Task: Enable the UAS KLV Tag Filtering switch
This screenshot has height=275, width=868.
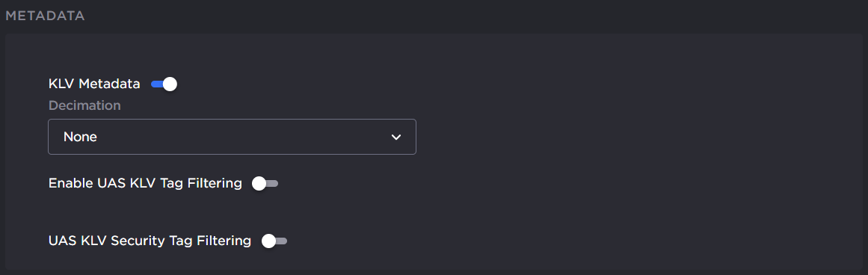Action: coord(265,183)
